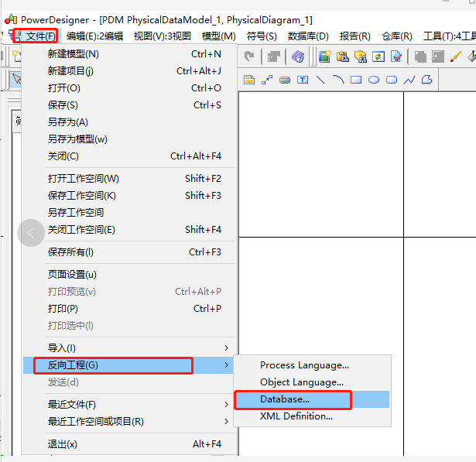Select the Title tool icon
The height and width of the screenshot is (462, 476).
[x=285, y=80]
